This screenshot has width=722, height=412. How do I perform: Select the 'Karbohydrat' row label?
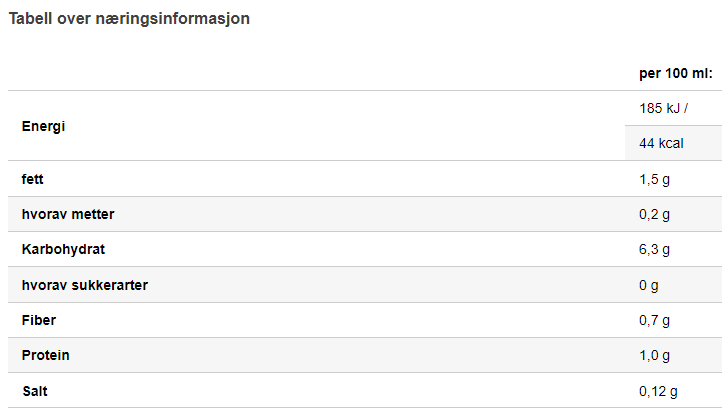pyautogui.click(x=63, y=249)
